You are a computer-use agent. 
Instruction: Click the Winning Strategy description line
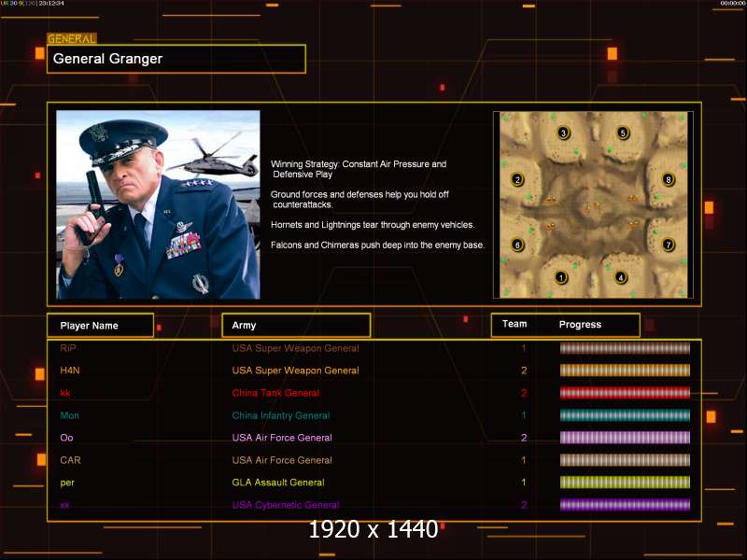pyautogui.click(x=359, y=169)
